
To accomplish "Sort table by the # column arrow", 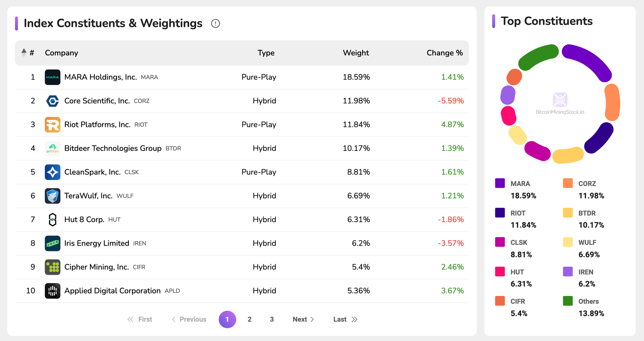I will click(x=24, y=53).
